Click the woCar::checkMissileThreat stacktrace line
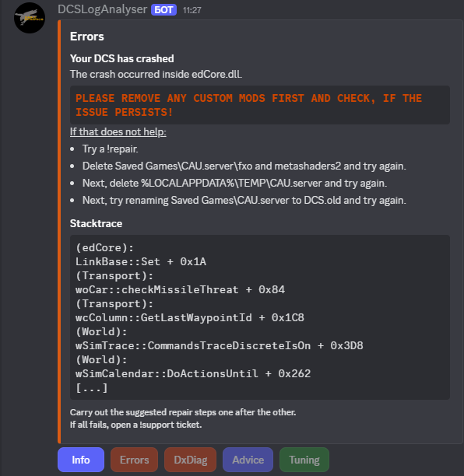 tap(180, 289)
